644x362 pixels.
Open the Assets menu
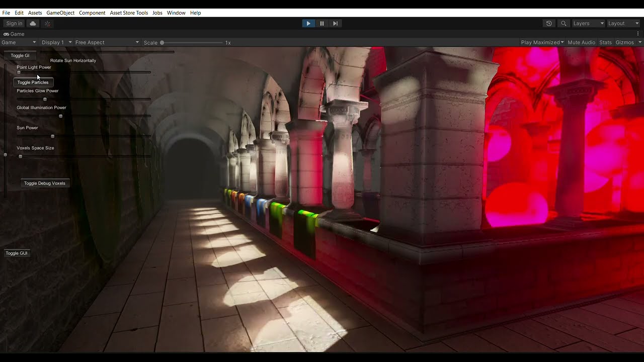[x=35, y=13]
